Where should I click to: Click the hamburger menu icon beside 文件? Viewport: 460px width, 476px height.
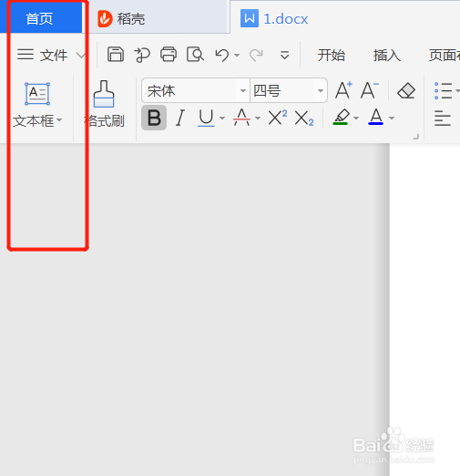click(x=26, y=55)
